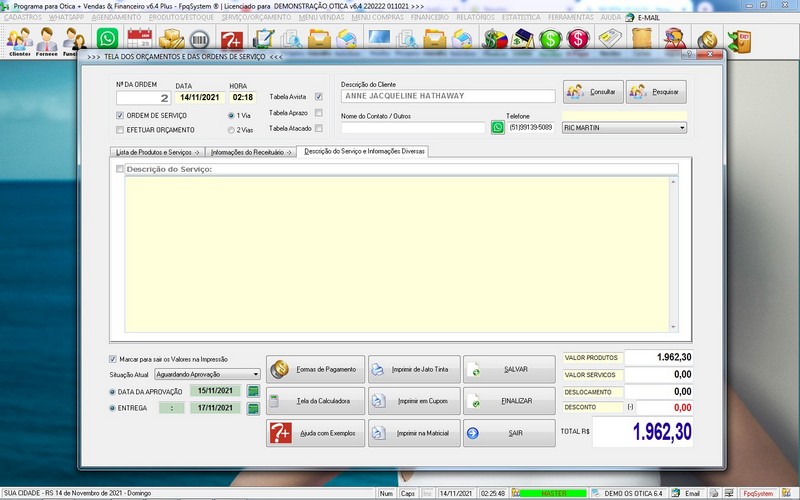
Task: Open the RELATÓRIOS menu
Action: 475,17
